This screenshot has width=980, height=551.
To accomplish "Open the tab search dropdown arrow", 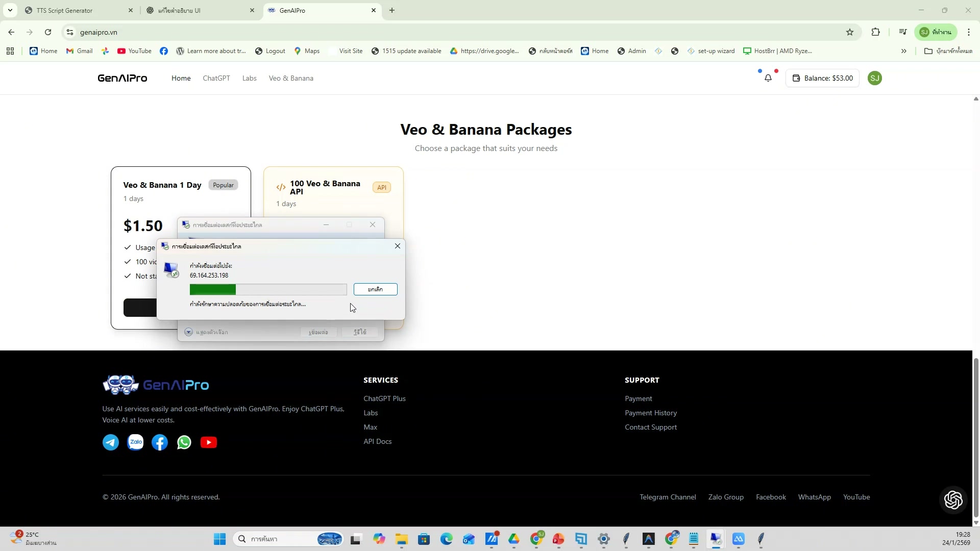I will [10, 10].
